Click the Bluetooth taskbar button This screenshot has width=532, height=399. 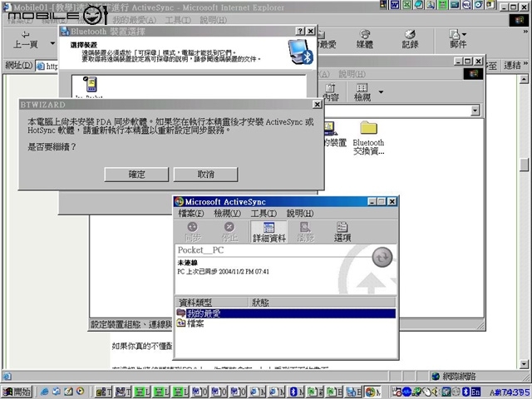[296, 392]
